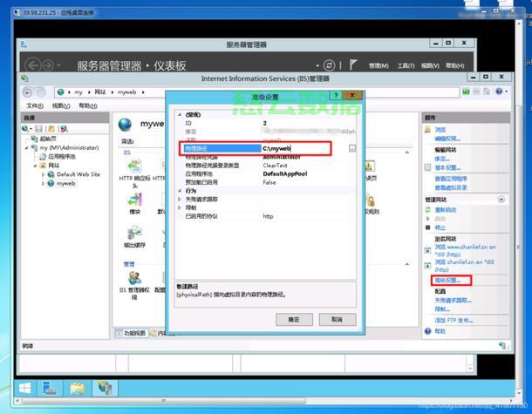This screenshot has height=414, width=532.
Task: Click the green refresh icon in IIS Manager toolbar
Action: [x=467, y=92]
